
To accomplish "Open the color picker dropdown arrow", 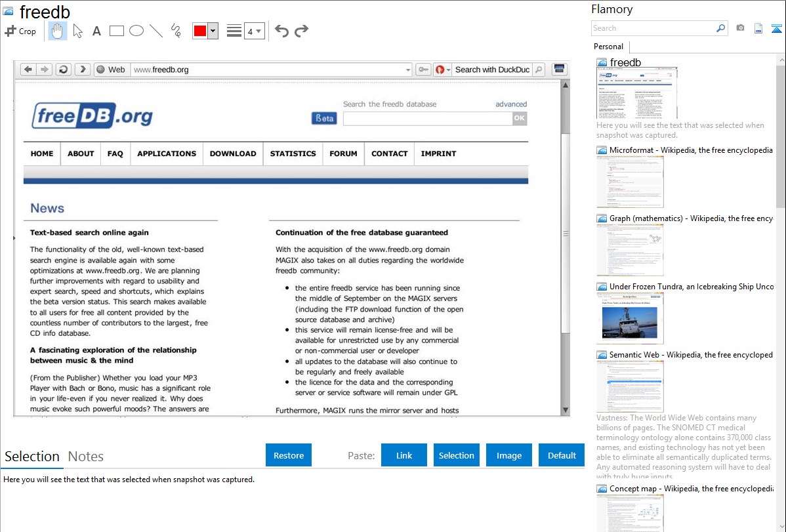I will 213,31.
